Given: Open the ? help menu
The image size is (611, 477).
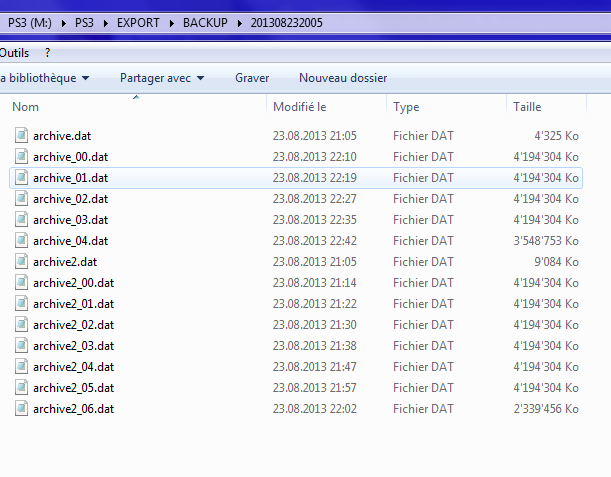Looking at the screenshot, I should [48, 53].
